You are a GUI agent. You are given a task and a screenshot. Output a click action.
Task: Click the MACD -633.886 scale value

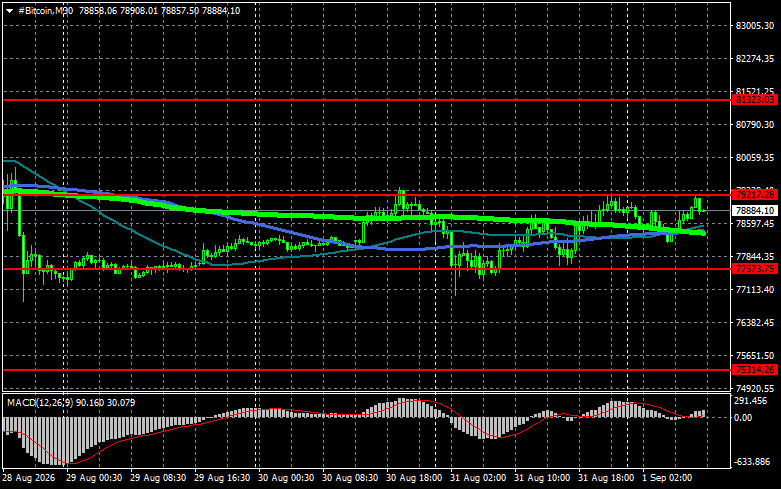tap(752, 462)
